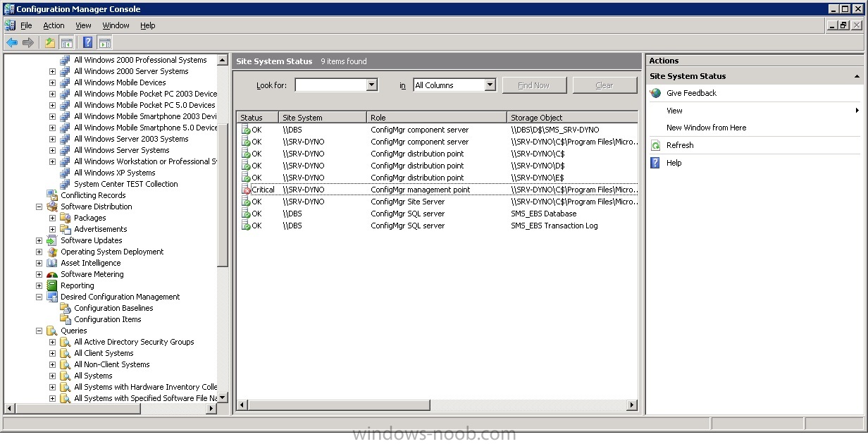
Task: Click the Advertisements folder icon
Action: click(66, 229)
